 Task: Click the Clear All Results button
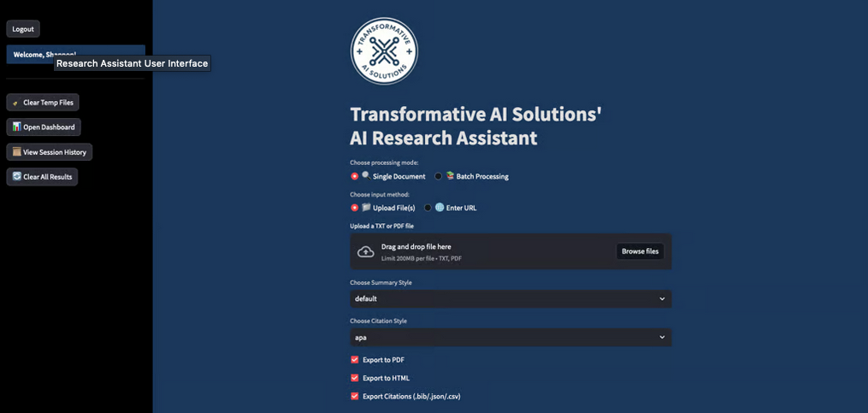[x=42, y=177]
